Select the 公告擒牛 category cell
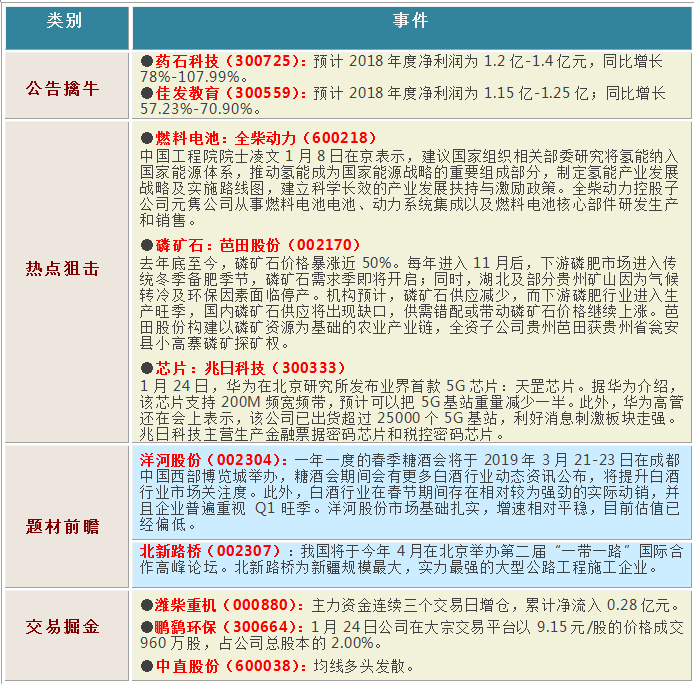The width and height of the screenshot is (694, 684). tap(67, 85)
